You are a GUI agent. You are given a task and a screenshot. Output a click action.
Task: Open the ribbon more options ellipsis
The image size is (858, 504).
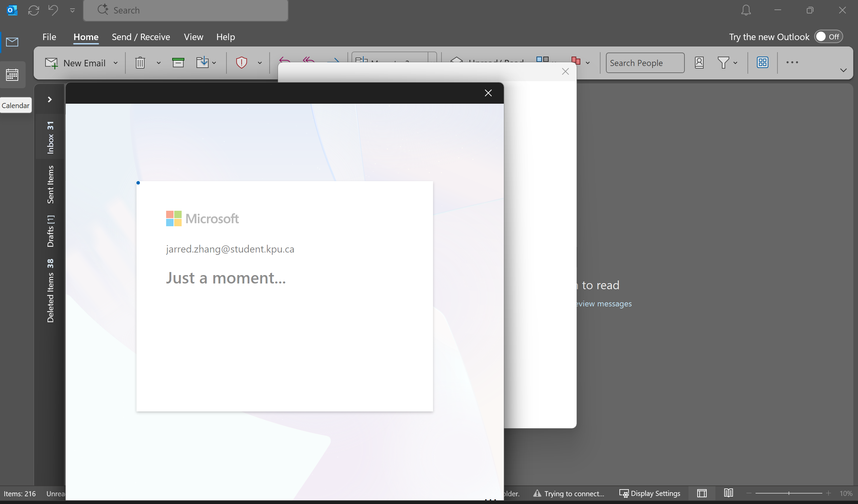792,63
